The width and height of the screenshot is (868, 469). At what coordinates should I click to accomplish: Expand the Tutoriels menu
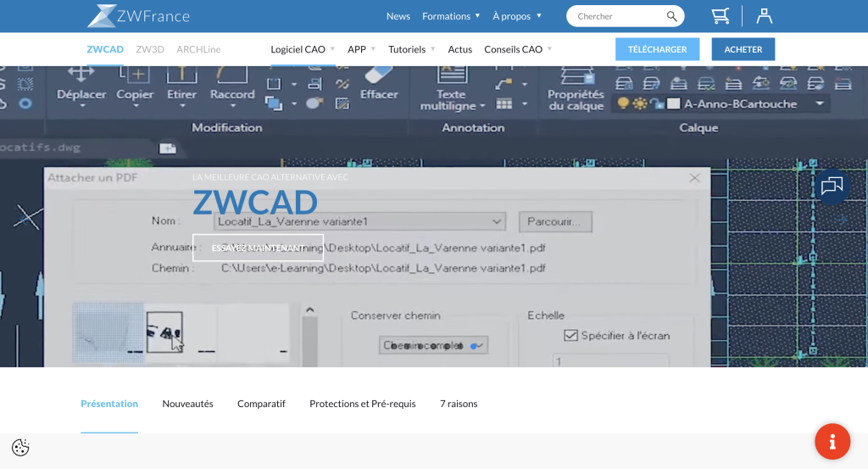click(411, 49)
